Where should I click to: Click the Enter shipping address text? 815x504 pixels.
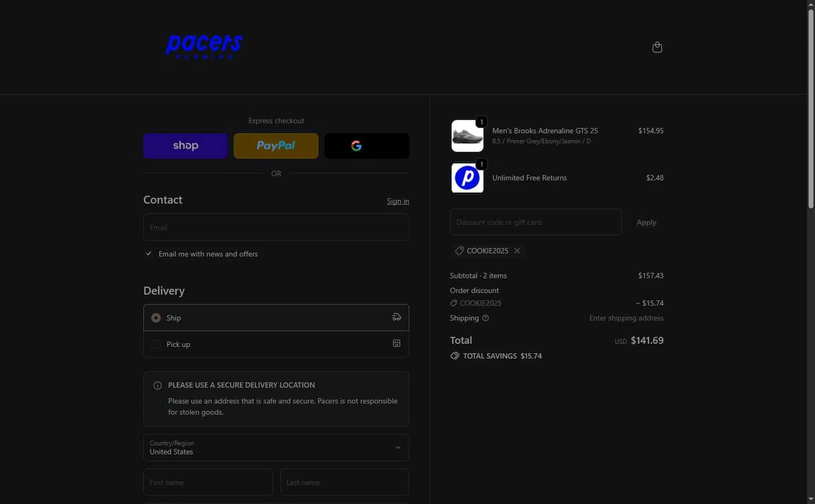coord(626,318)
